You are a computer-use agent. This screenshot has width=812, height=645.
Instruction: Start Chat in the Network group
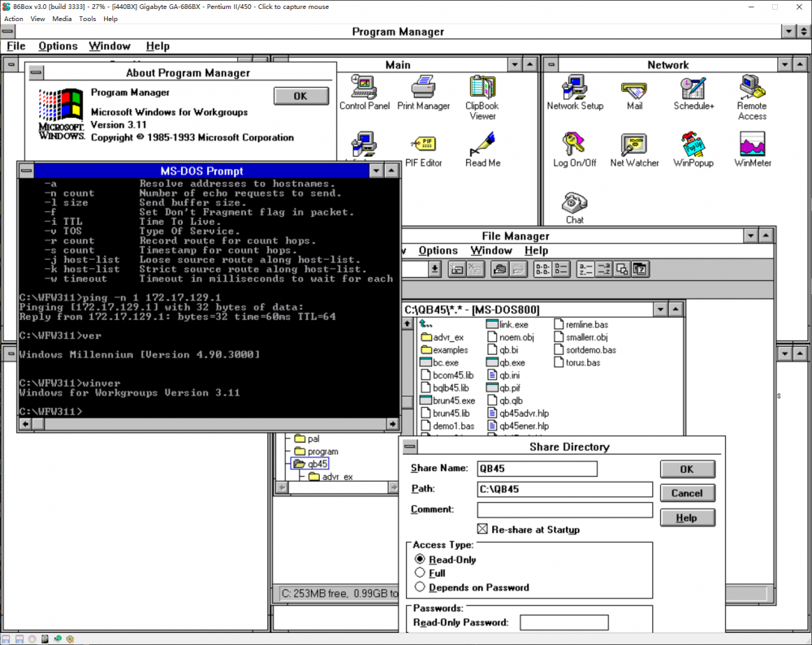tap(574, 201)
